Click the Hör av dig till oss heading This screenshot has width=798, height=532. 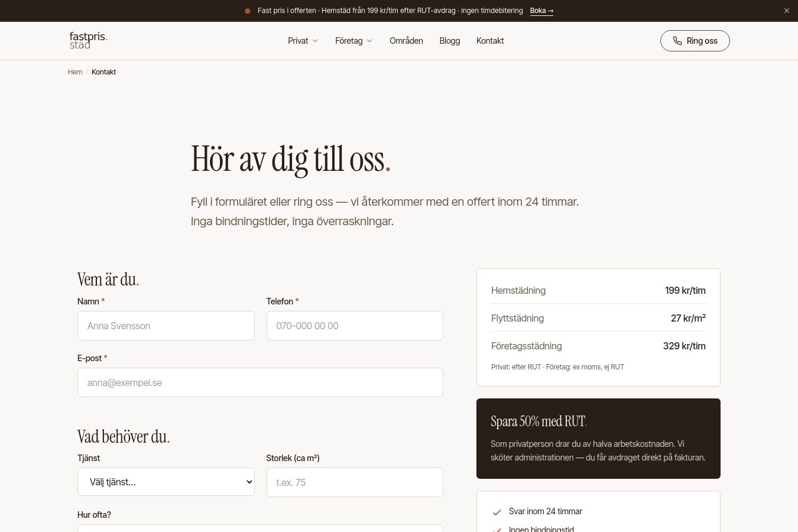[290, 160]
